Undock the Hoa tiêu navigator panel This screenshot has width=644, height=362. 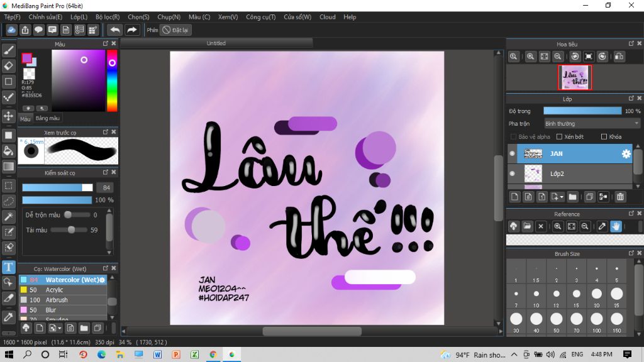[631, 43]
